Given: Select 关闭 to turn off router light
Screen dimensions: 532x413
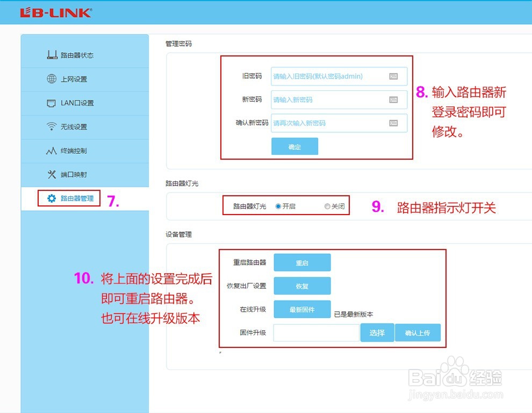Looking at the screenshot, I should point(327,206).
